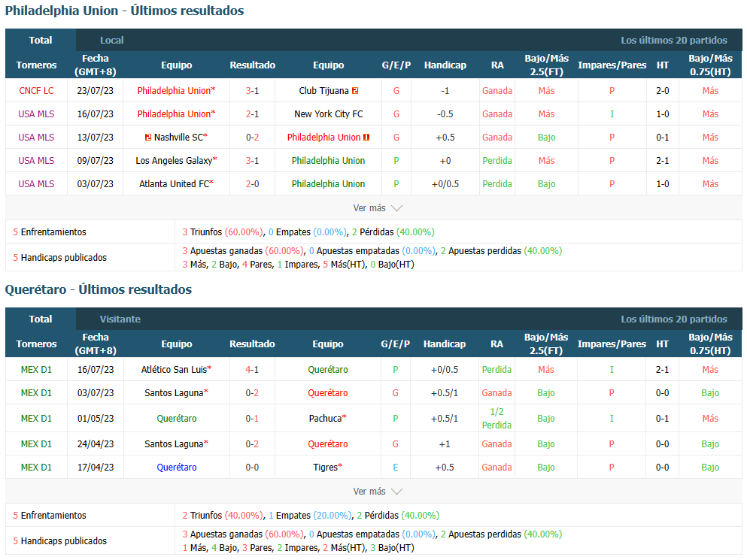The width and height of the screenshot is (747, 560).
Task: Open USA MLS link in the Atlanta United FC row
Action: coord(36,184)
